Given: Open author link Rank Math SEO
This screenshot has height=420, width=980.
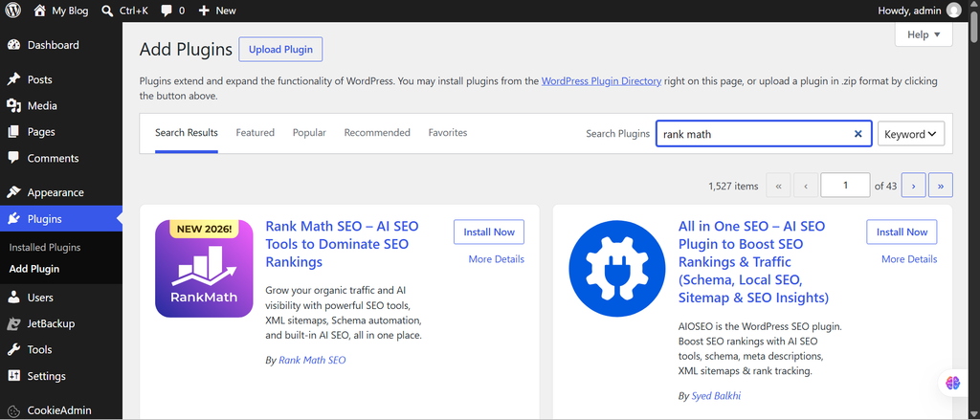Looking at the screenshot, I should click(x=312, y=360).
